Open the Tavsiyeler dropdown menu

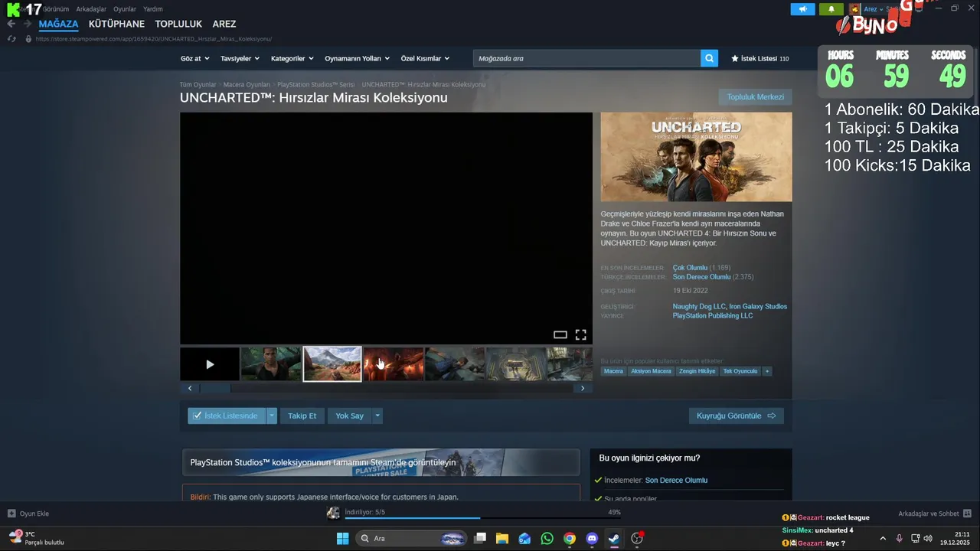click(240, 58)
